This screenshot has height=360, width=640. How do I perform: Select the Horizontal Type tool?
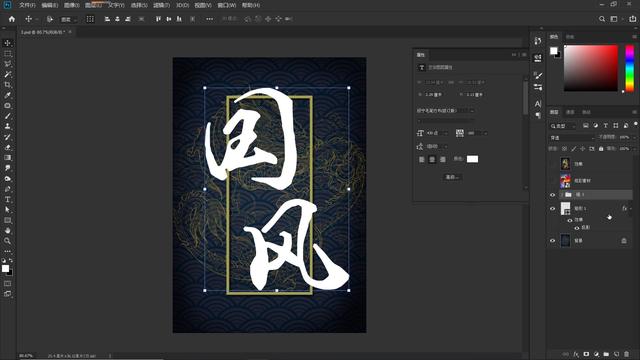pyautogui.click(x=7, y=199)
